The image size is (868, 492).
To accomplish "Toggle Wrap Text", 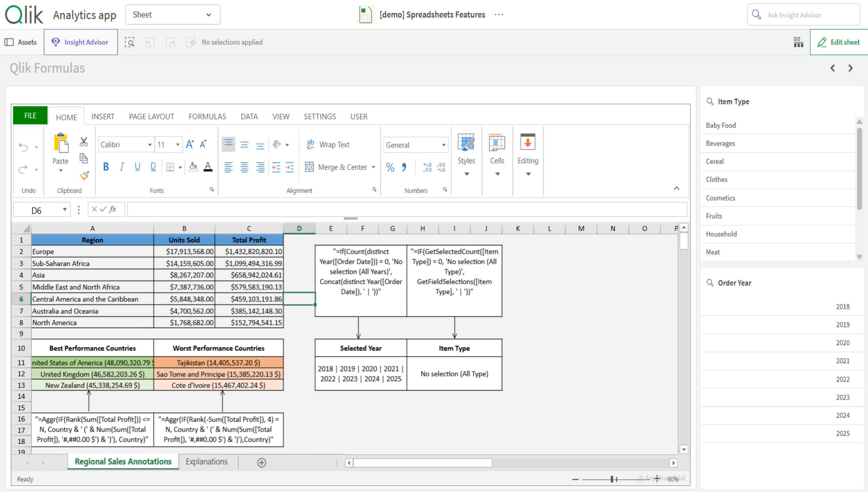I will click(x=328, y=145).
